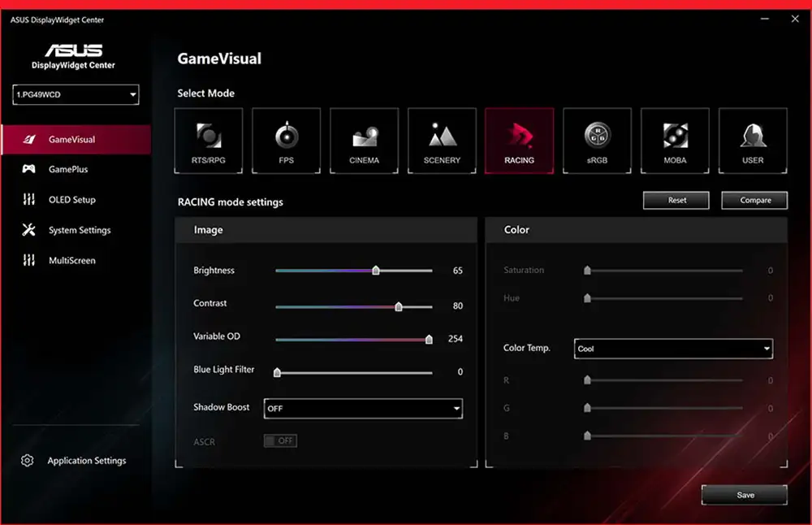The width and height of the screenshot is (812, 525).
Task: Click the RACING mode icon
Action: [519, 141]
